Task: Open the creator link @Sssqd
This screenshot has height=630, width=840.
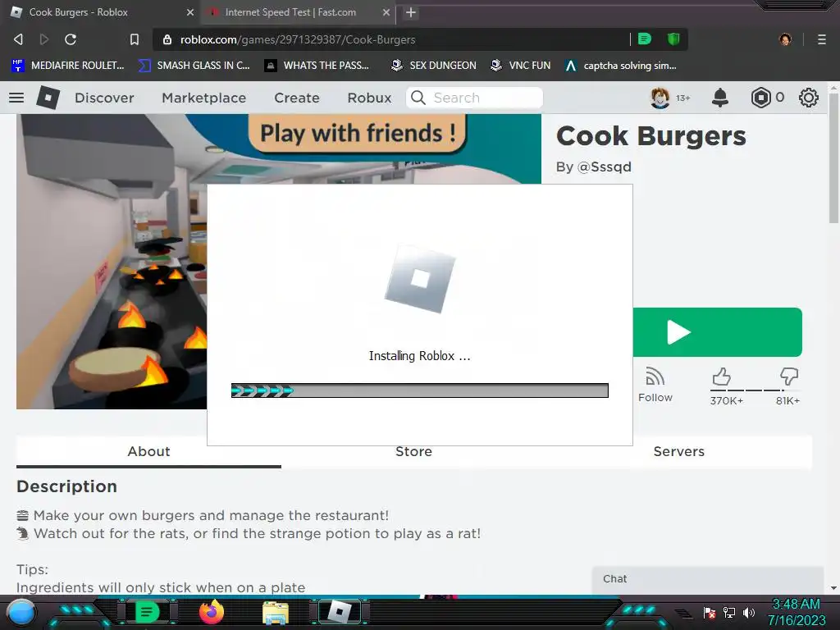Action: (605, 167)
